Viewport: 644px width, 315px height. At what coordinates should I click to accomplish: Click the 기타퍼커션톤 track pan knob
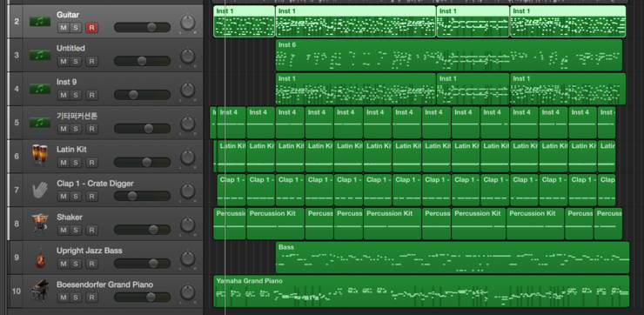tap(188, 124)
